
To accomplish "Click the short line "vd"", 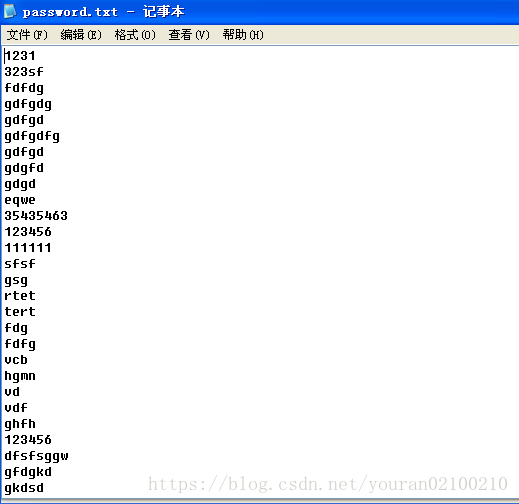I will click(x=12, y=392).
